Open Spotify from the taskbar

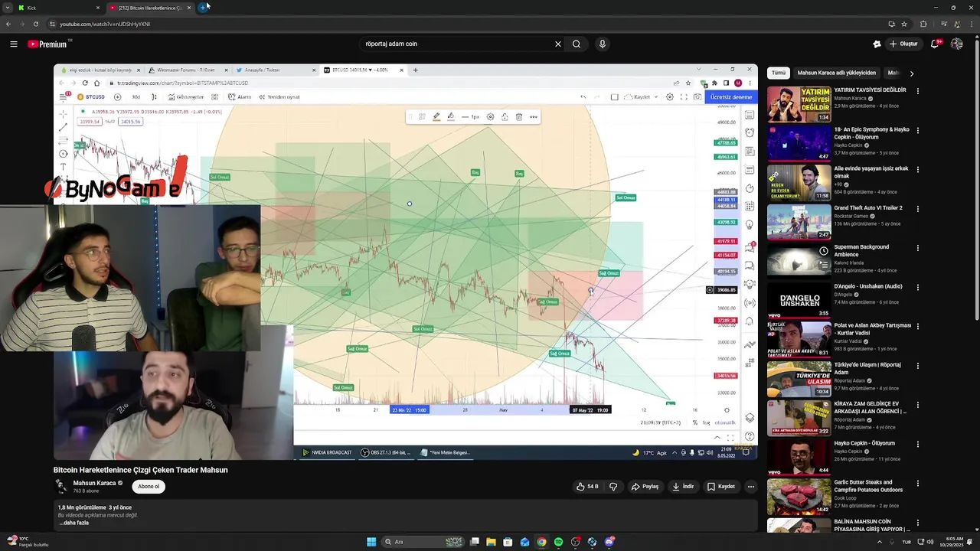558,542
